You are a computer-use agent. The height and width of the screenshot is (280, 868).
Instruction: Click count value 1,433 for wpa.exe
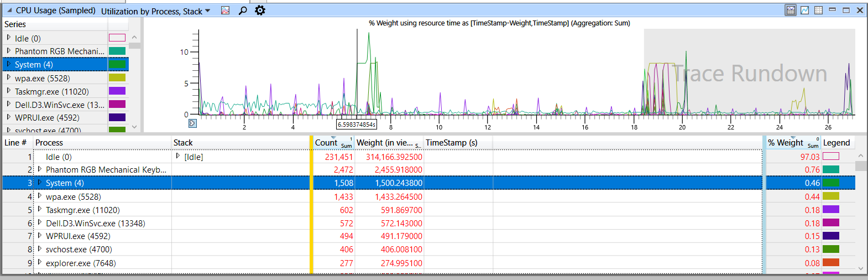click(x=343, y=197)
